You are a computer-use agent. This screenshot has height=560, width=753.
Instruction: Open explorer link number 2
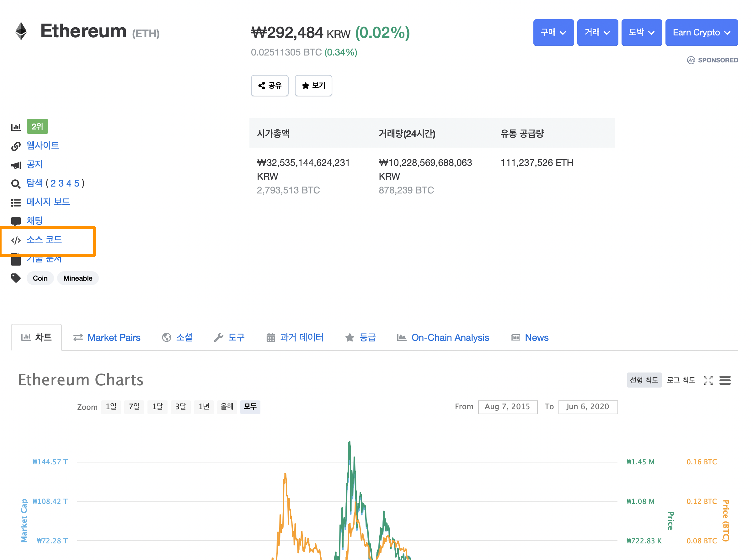[53, 183]
